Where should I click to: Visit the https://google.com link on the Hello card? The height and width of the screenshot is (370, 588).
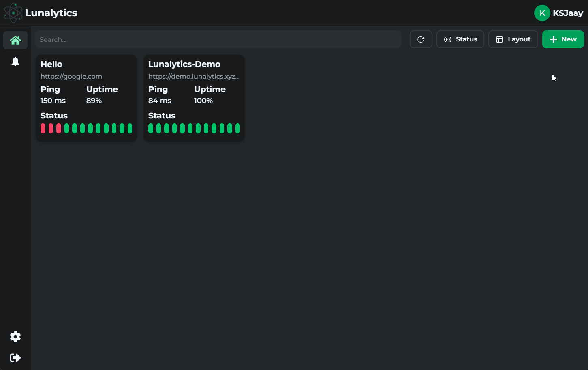click(x=71, y=76)
